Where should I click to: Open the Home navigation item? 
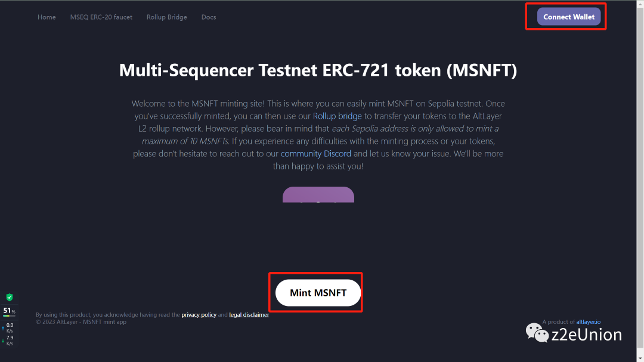point(47,17)
